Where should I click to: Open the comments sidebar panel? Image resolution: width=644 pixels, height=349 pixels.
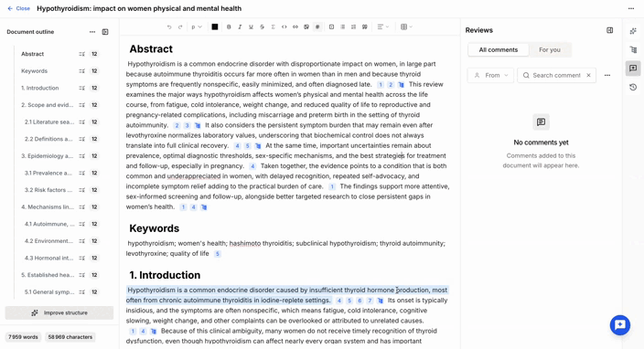pos(633,69)
